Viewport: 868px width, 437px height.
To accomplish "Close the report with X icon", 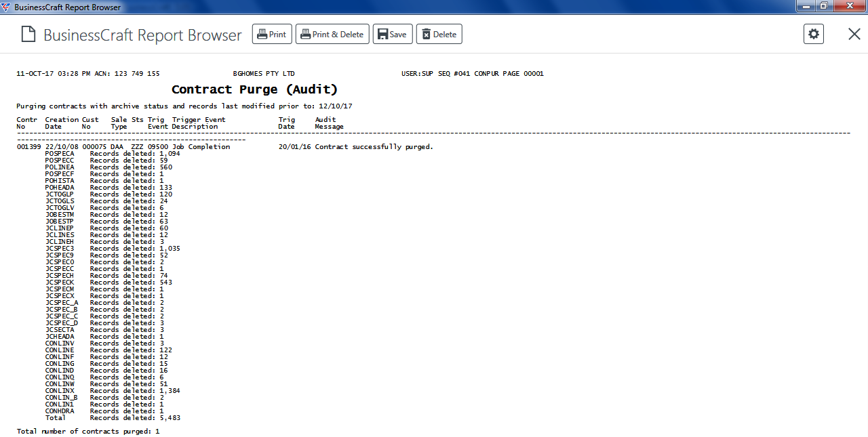I will click(854, 34).
